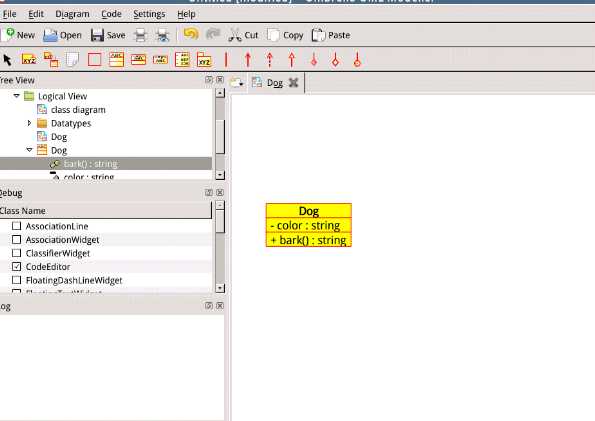Open the diagram tab list dropdown
Image resolution: width=595 pixels, height=421 pixels.
tap(237, 82)
